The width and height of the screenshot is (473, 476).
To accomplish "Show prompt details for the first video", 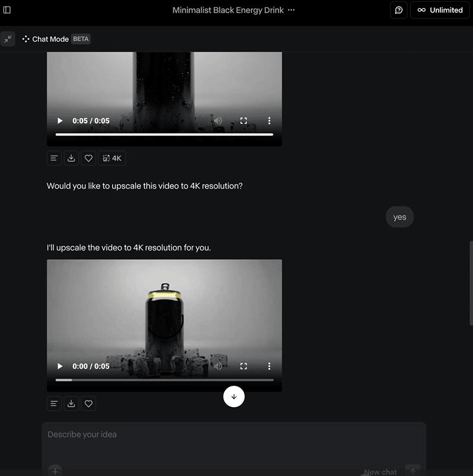I will click(54, 158).
